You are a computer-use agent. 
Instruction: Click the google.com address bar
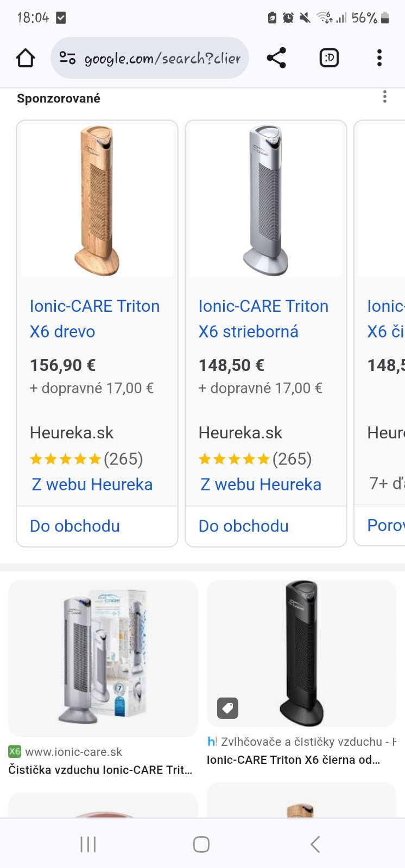(x=162, y=58)
